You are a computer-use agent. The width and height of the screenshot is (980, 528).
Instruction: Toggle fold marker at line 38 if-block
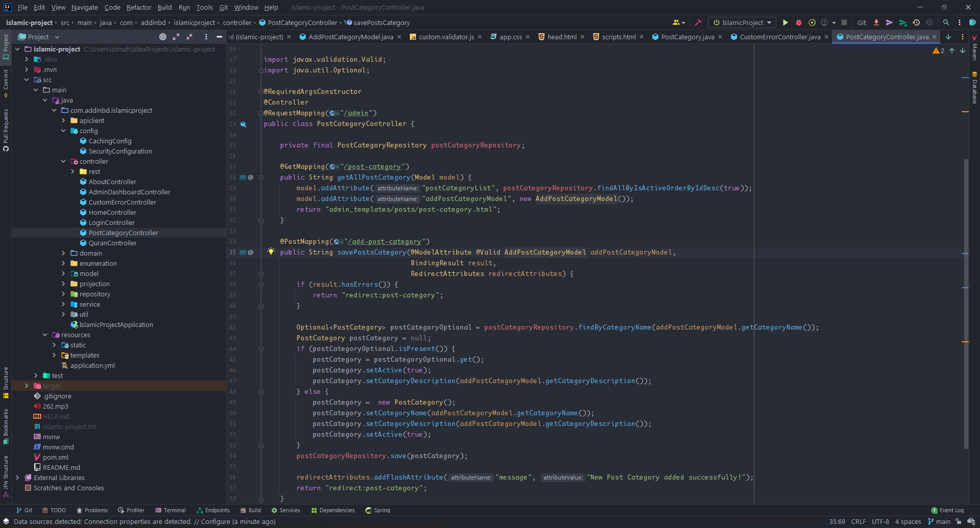(261, 285)
